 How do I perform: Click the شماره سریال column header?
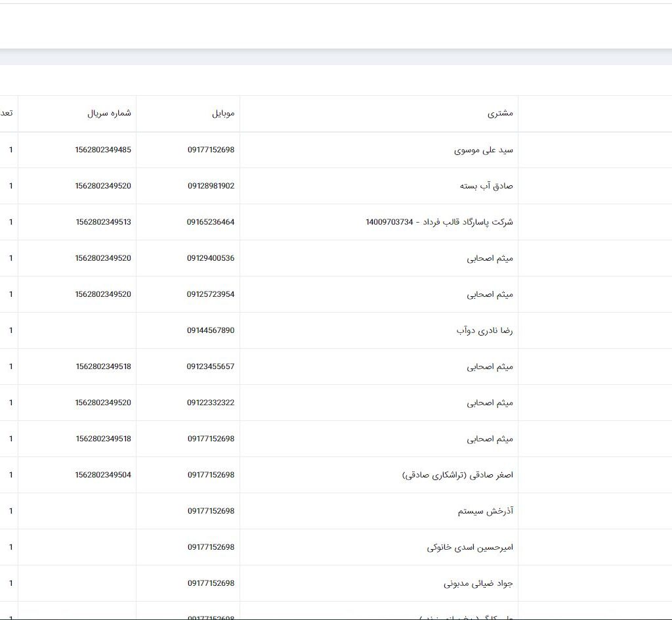point(110,113)
